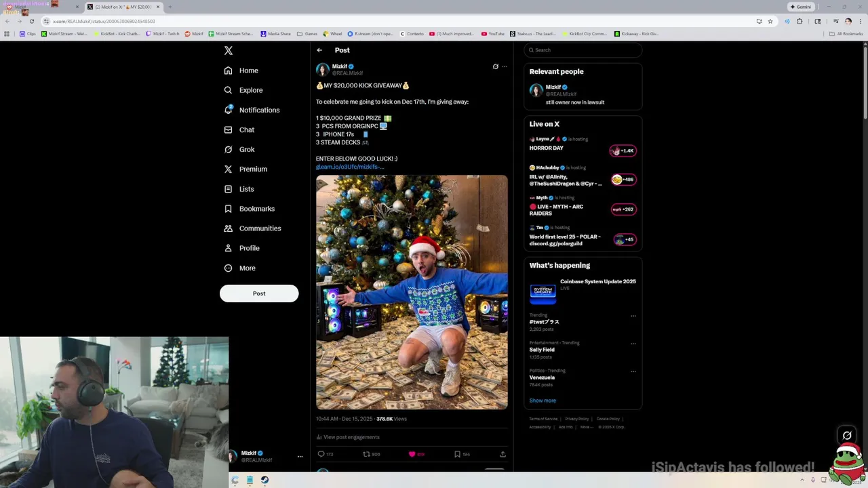Click the +1.4K listeners badge
The width and height of the screenshot is (868, 488).
click(623, 150)
